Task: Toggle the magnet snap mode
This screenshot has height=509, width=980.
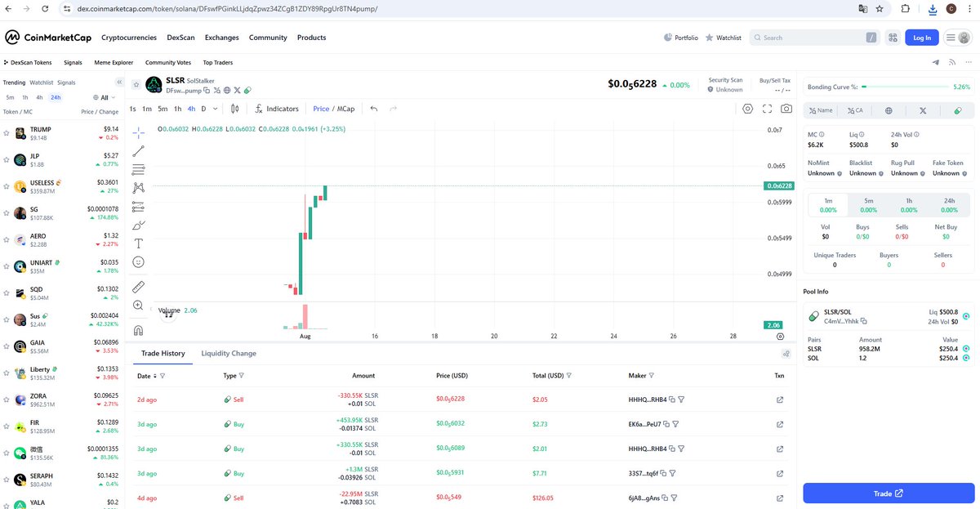Action: 138,330
